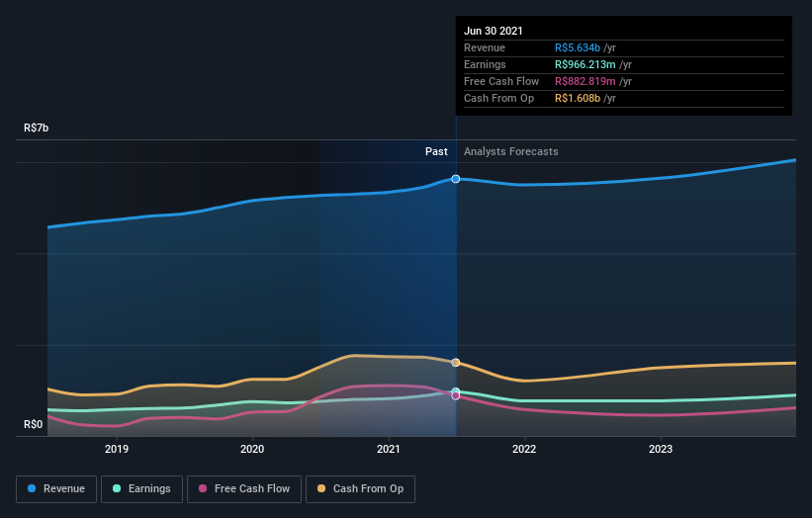This screenshot has height=518, width=812.
Task: Toggle the Free Cash Flow legend button
Action: 244,489
